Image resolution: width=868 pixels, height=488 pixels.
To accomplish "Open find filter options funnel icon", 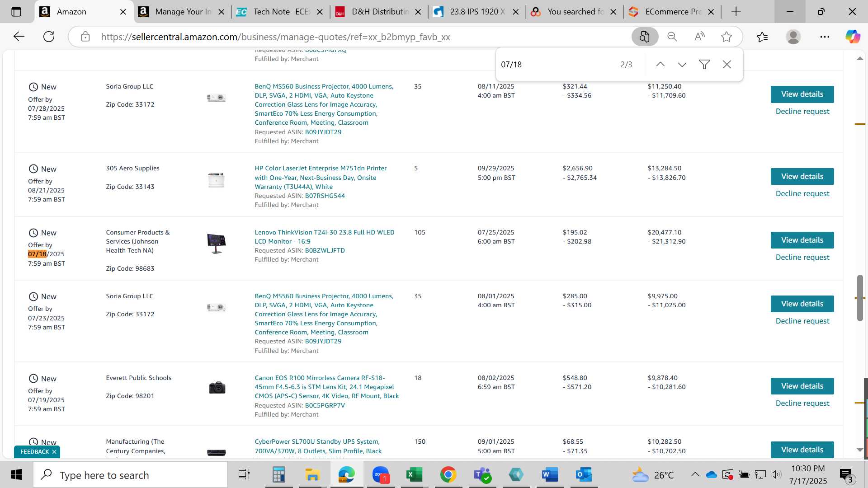I will (x=704, y=65).
